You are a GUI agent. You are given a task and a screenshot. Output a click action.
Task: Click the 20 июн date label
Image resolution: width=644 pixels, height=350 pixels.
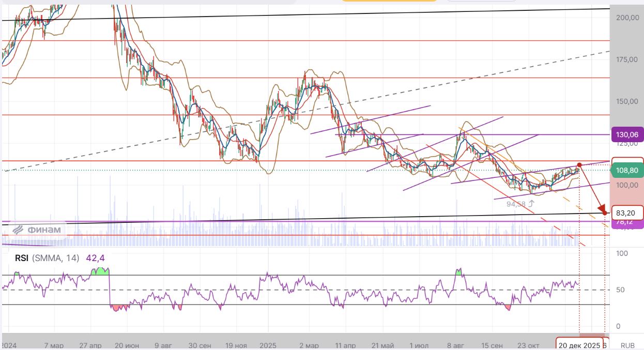click(126, 345)
